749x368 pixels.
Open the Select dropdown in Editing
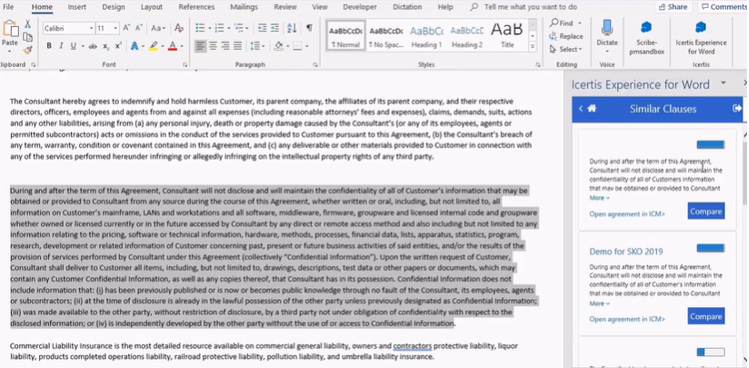(x=566, y=49)
